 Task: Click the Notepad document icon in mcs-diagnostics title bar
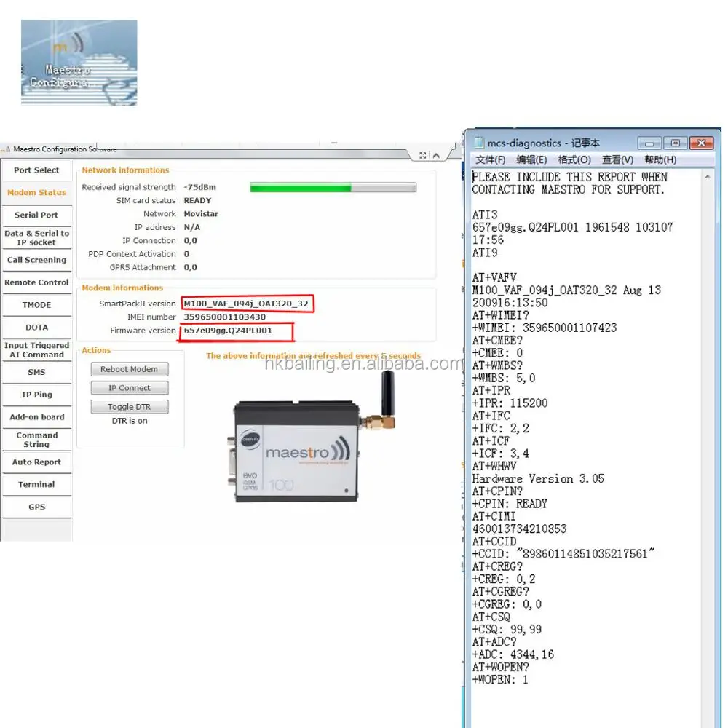[478, 143]
